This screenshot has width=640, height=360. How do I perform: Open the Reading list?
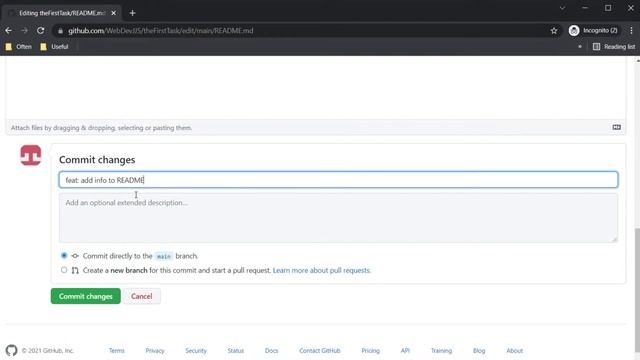(x=614, y=47)
